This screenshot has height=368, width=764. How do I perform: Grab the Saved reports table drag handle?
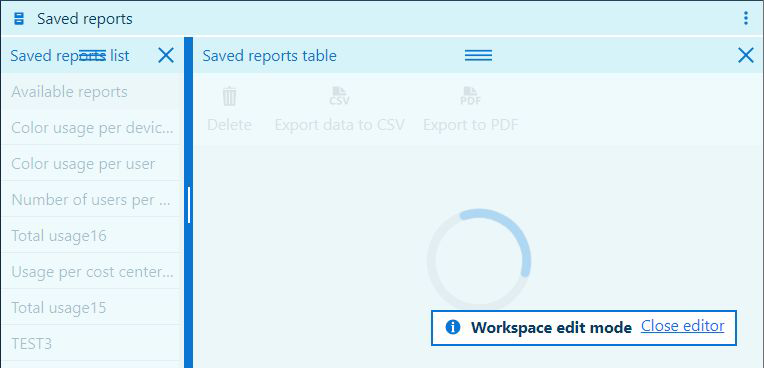tap(478, 56)
